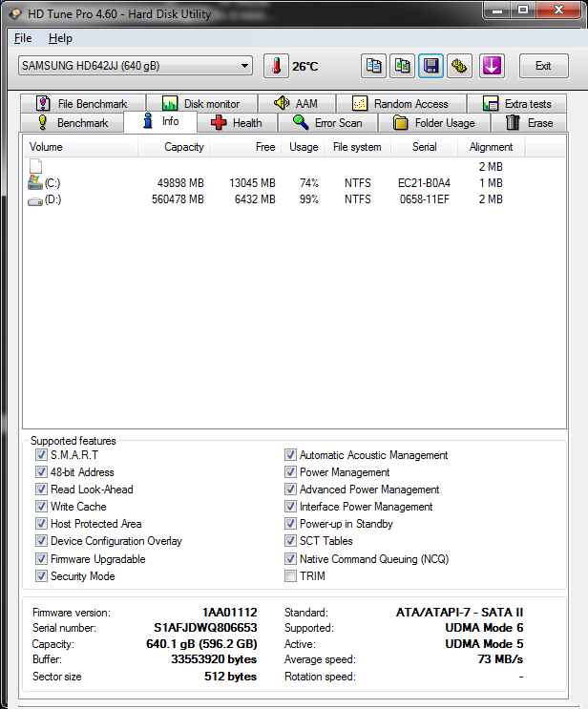Click serial EC21-B0A4 cell

pos(424,183)
